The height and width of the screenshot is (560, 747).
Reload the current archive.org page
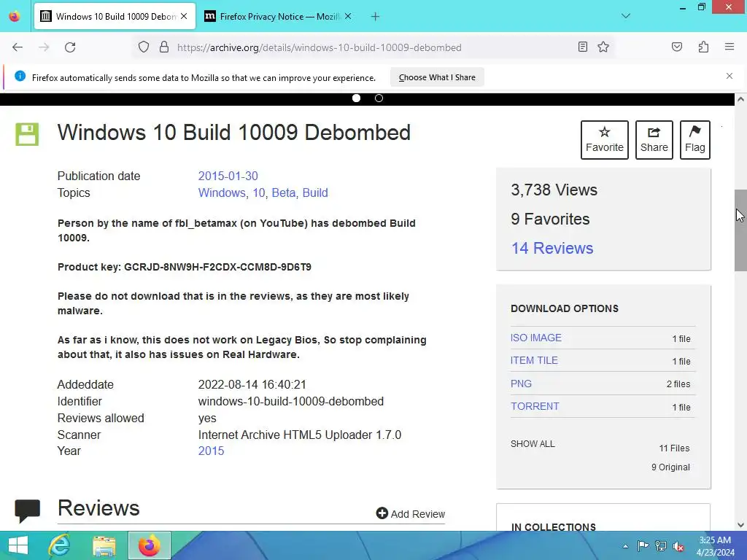pyautogui.click(x=70, y=47)
